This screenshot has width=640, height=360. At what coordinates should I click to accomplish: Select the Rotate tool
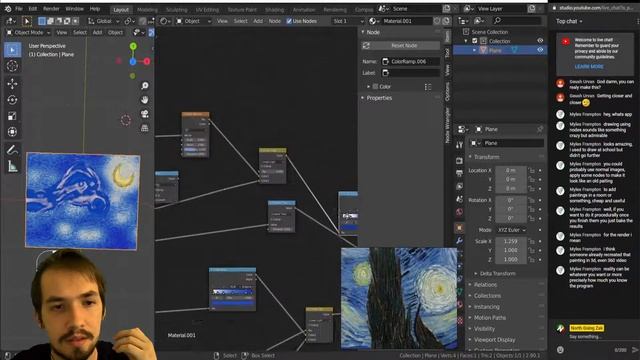[12, 100]
